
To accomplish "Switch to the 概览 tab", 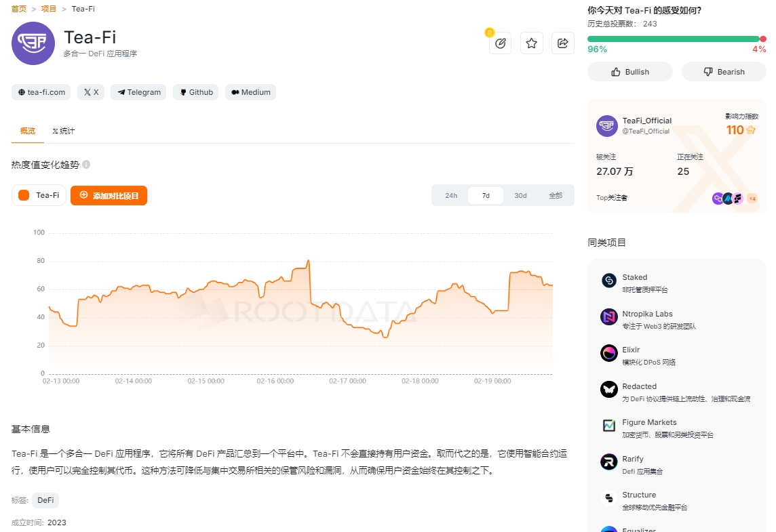I will pyautogui.click(x=28, y=131).
